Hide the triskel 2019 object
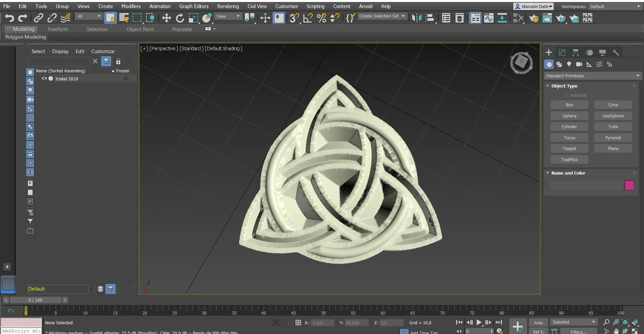 click(x=44, y=78)
